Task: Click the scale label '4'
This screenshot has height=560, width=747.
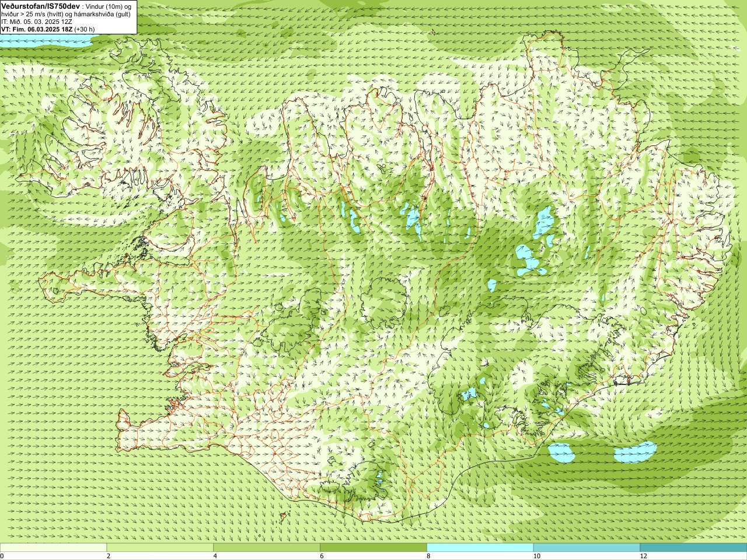Action: (x=215, y=556)
